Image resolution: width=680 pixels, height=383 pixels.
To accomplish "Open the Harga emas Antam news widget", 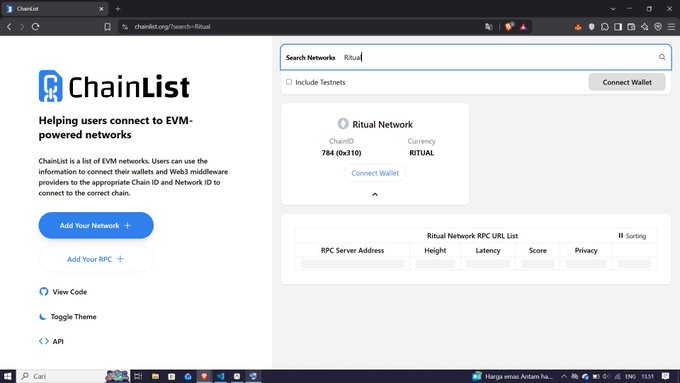I will (x=513, y=376).
